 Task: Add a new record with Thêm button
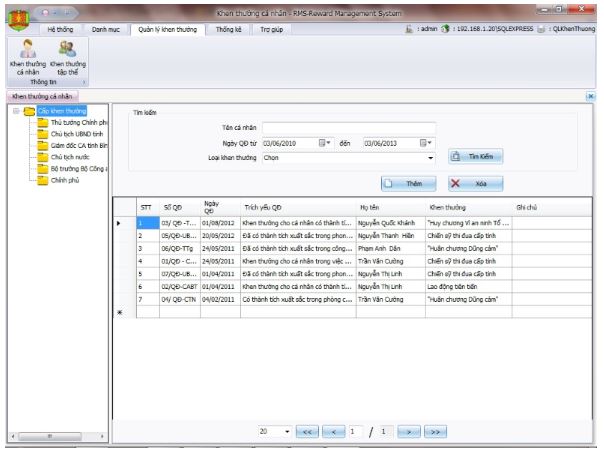coord(409,183)
